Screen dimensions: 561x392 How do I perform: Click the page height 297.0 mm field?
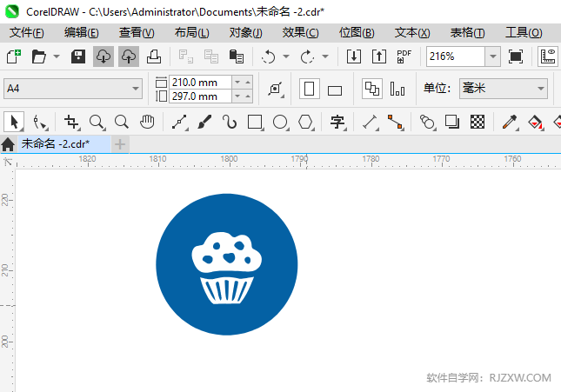pyautogui.click(x=200, y=96)
